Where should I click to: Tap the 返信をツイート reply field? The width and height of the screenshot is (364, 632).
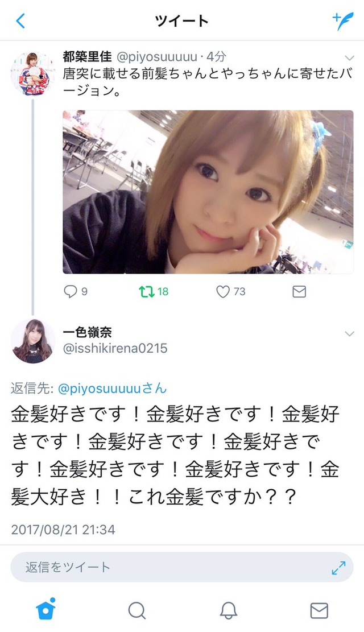182,567
